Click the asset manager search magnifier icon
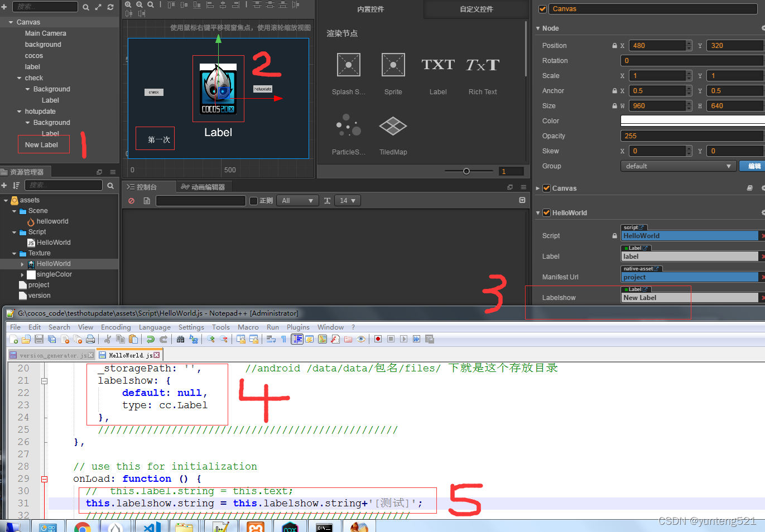 (x=110, y=185)
